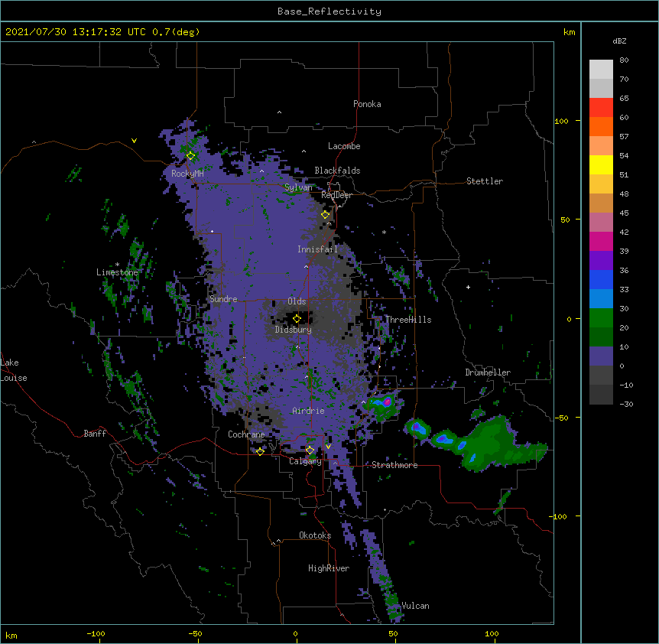
Task: Click the Sundre town label
Action: [x=223, y=299]
